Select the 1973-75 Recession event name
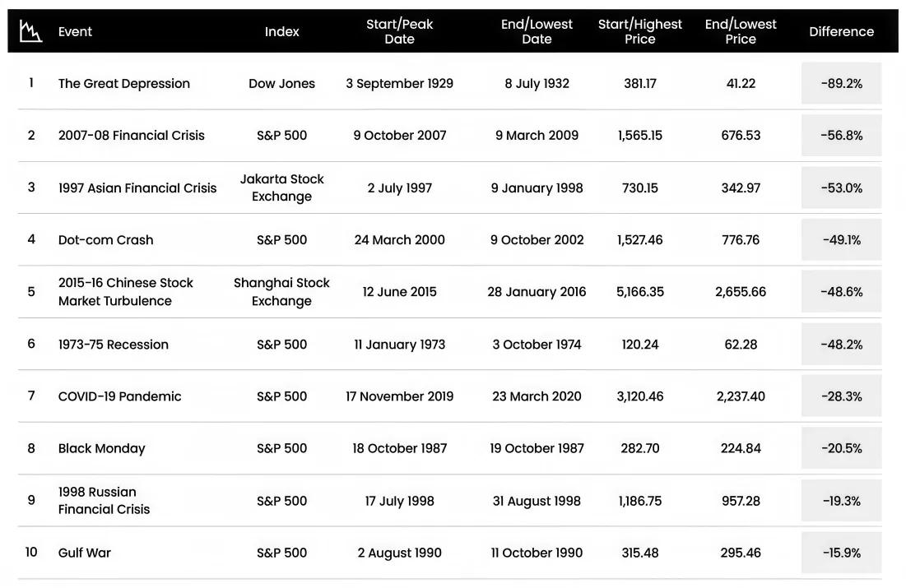The height and width of the screenshot is (588, 906). tap(114, 345)
